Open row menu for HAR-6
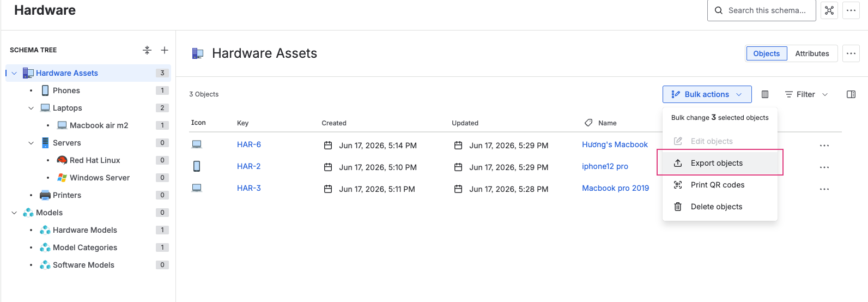868x302 pixels. click(x=824, y=146)
